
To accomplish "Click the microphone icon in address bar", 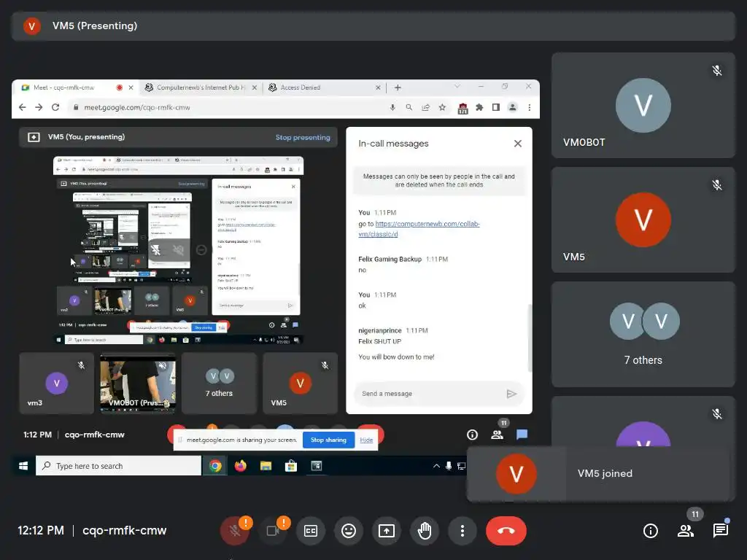I will click(x=392, y=108).
